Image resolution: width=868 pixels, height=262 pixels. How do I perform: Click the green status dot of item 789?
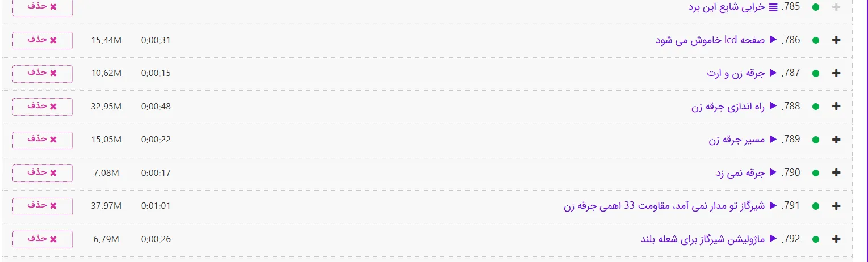(816, 140)
